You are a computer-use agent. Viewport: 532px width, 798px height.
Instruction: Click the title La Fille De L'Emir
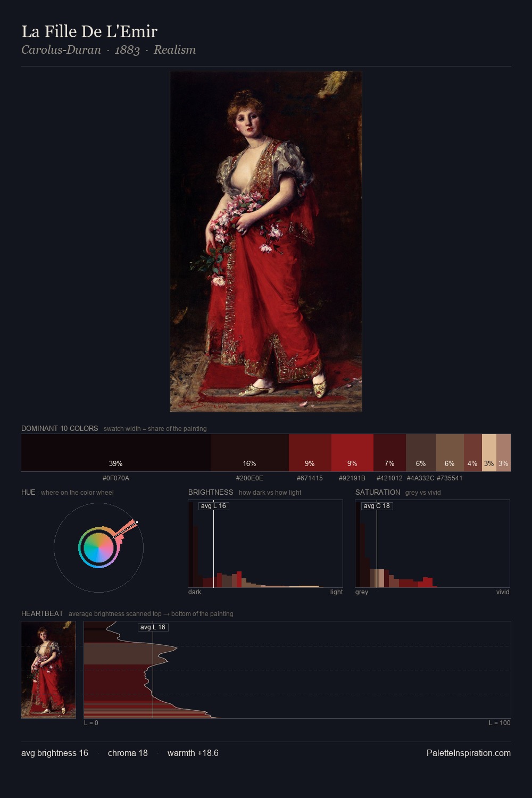89,31
